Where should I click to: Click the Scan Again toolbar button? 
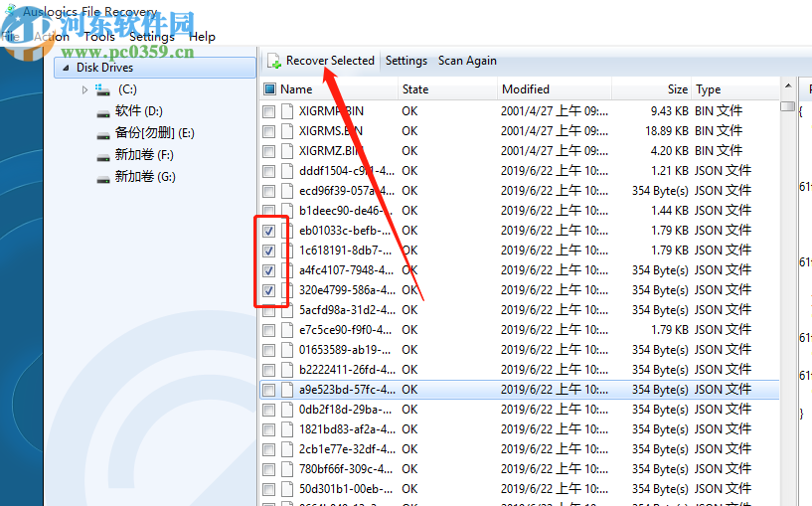pos(468,61)
